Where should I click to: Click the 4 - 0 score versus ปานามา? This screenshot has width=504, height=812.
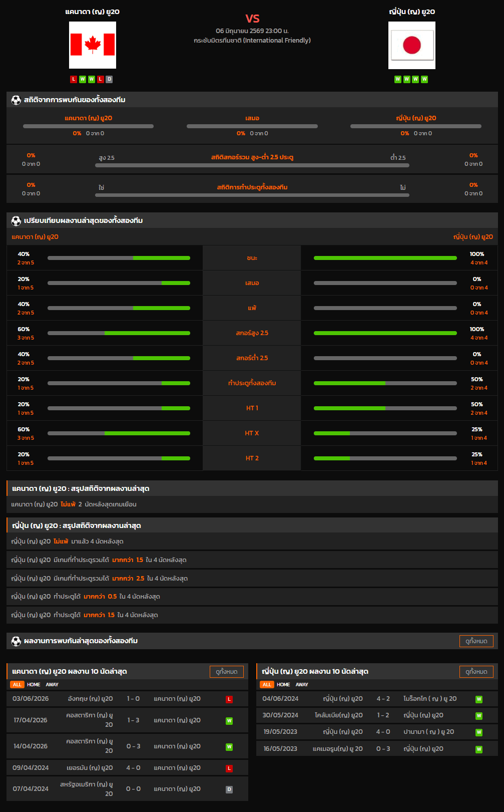click(x=383, y=732)
